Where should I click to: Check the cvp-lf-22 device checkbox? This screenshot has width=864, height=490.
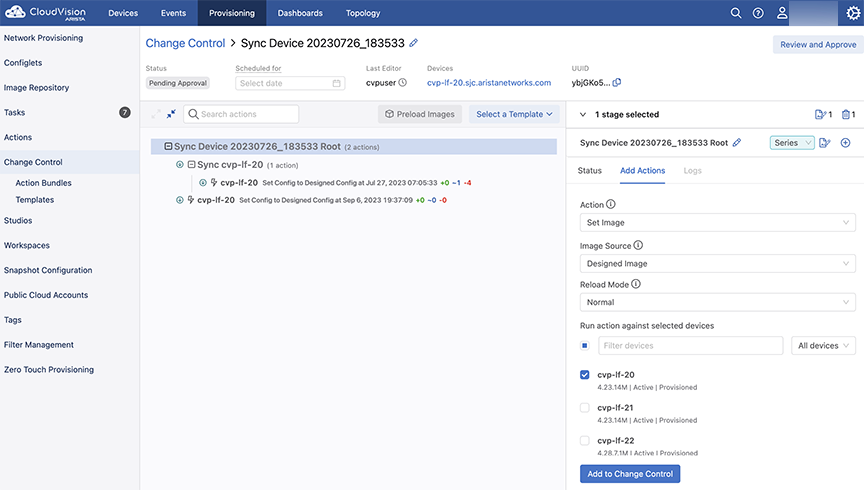click(x=585, y=441)
